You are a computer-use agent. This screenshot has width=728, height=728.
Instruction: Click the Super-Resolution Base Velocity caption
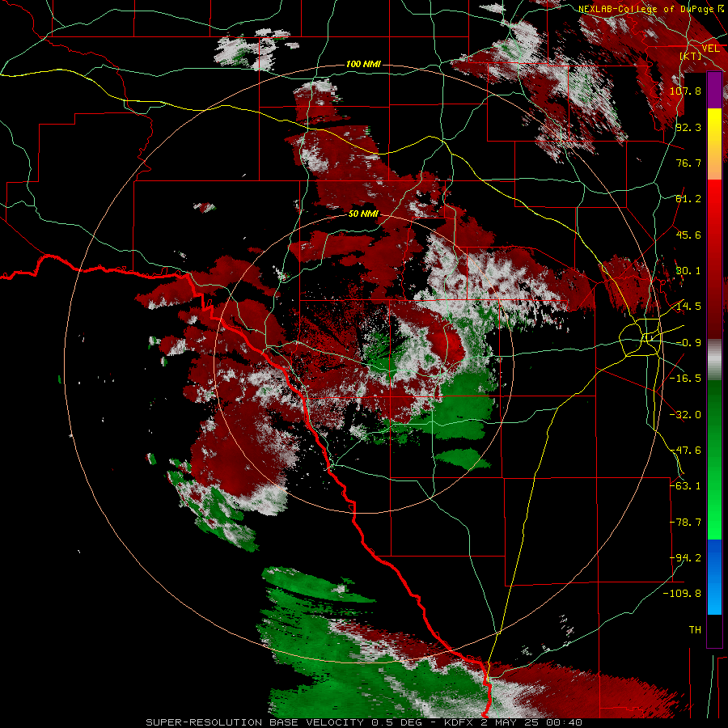tap(364, 722)
